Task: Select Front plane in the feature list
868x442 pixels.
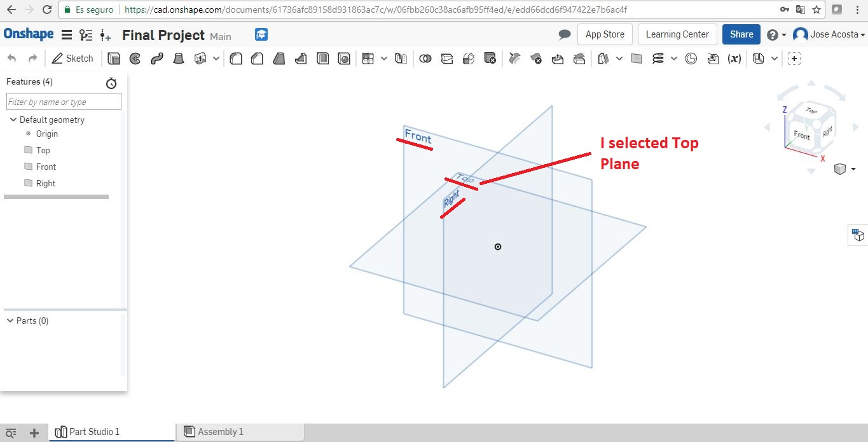Action: [46, 167]
